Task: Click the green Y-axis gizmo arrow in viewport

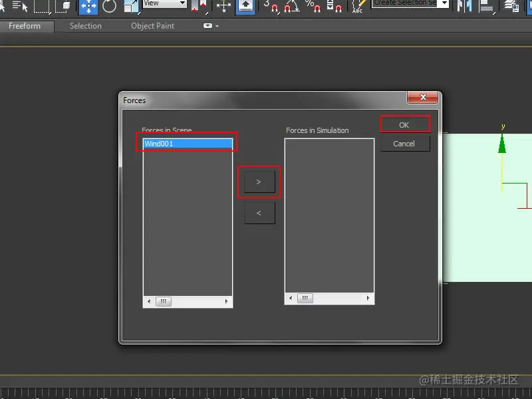Action: click(x=502, y=144)
